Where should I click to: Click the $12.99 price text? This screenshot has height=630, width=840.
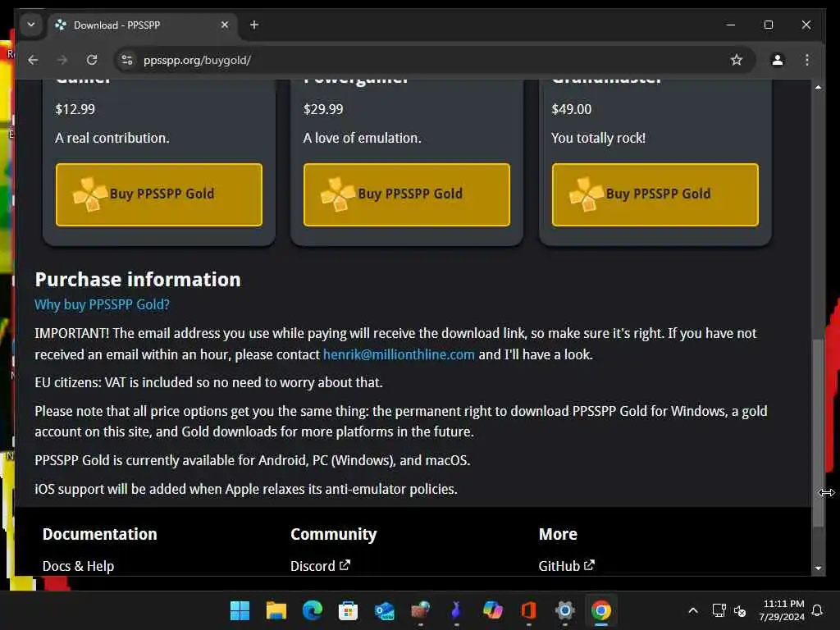point(75,109)
